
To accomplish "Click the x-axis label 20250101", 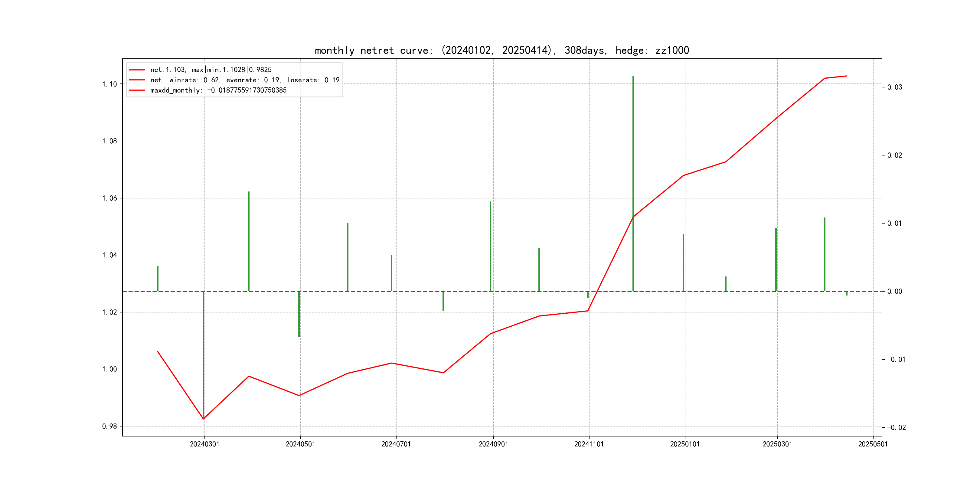I will pyautogui.click(x=685, y=444).
